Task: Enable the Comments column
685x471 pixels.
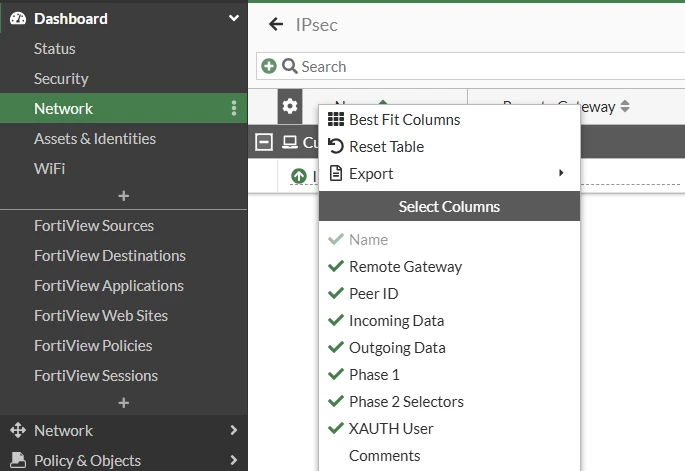Action: [450, 456]
